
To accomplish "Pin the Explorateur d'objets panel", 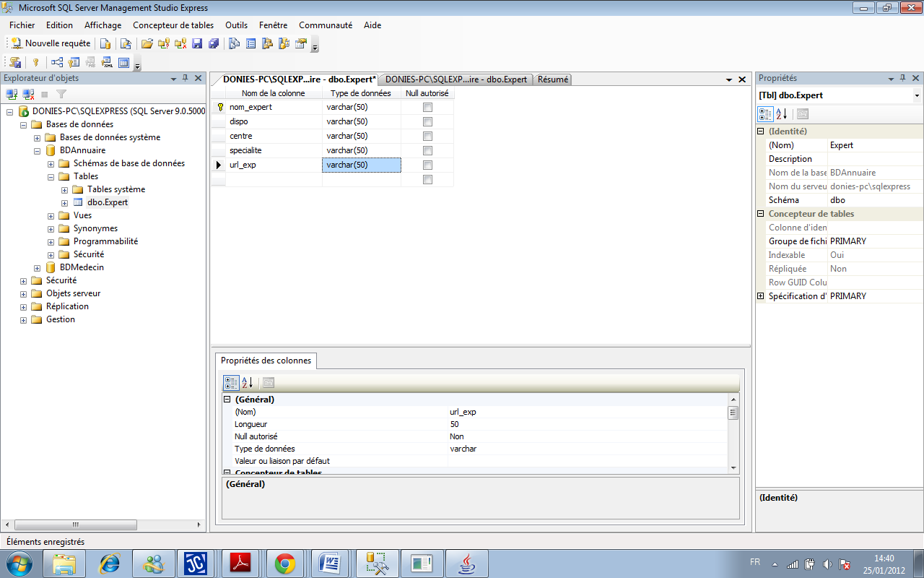I will (185, 78).
